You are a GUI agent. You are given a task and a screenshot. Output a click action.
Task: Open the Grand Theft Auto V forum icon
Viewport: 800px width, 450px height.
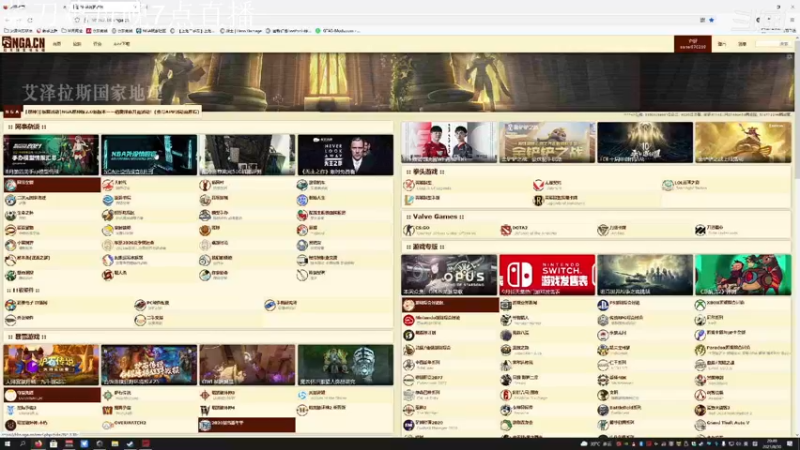700,424
